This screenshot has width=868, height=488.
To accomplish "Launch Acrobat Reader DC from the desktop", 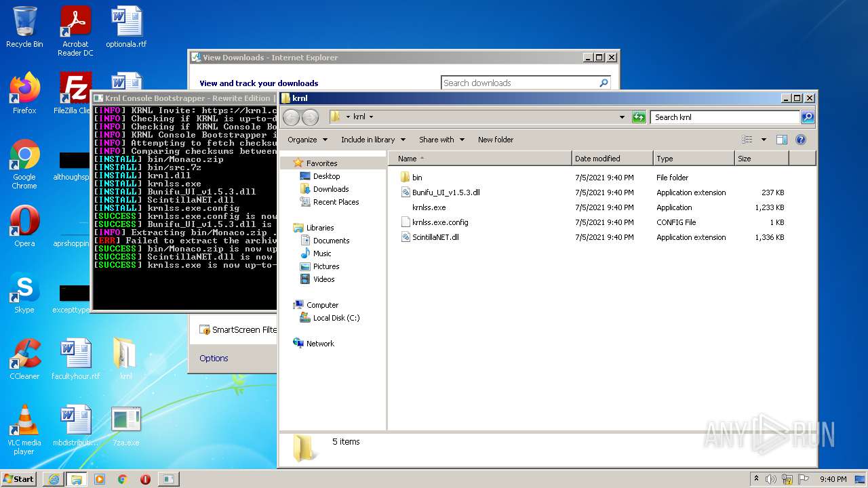I will [75, 30].
